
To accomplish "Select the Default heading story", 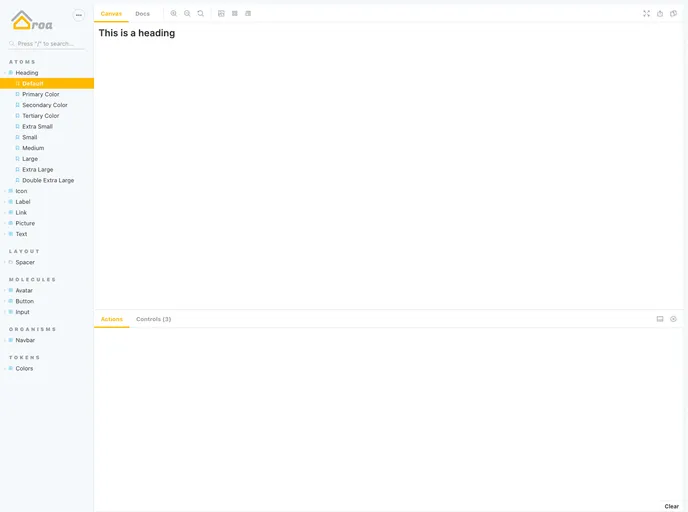I will (47, 83).
